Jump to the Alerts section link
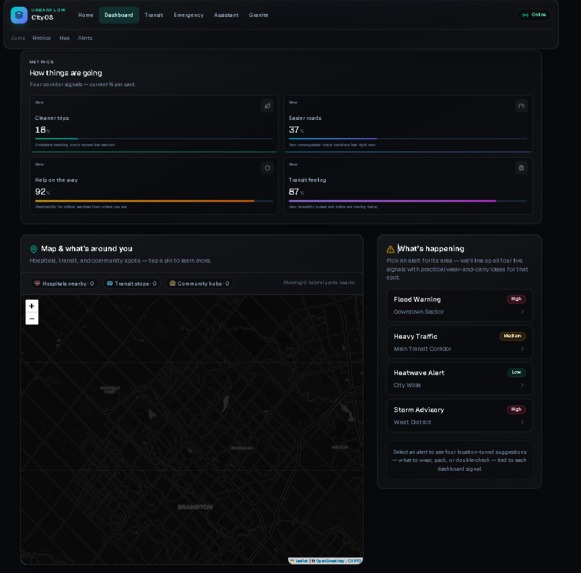 [x=85, y=38]
